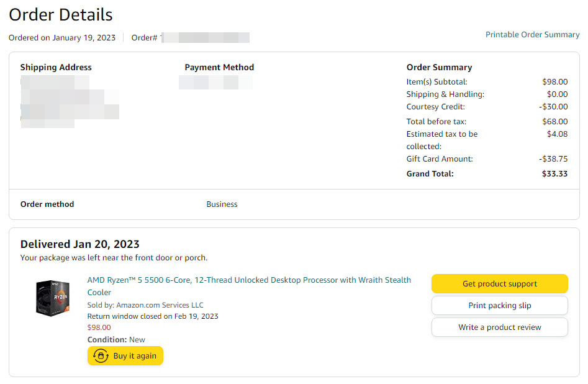Click the Business order method value
Image resolution: width=588 pixels, height=384 pixels.
[x=222, y=204]
